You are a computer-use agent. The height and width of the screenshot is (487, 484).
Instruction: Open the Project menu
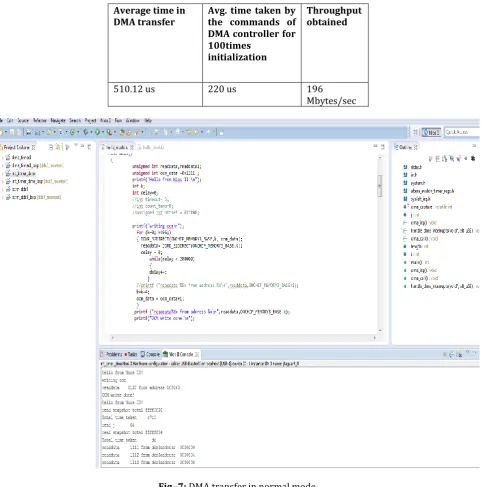[90, 120]
